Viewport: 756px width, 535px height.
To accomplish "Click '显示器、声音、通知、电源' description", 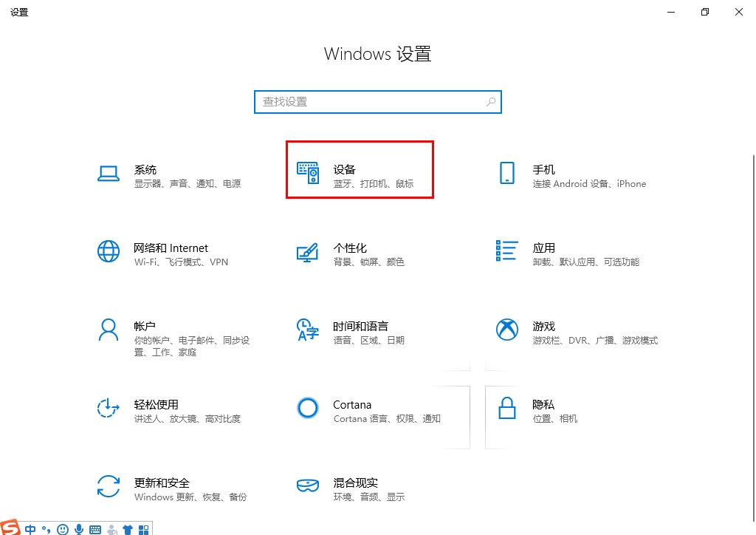I will click(x=188, y=184).
